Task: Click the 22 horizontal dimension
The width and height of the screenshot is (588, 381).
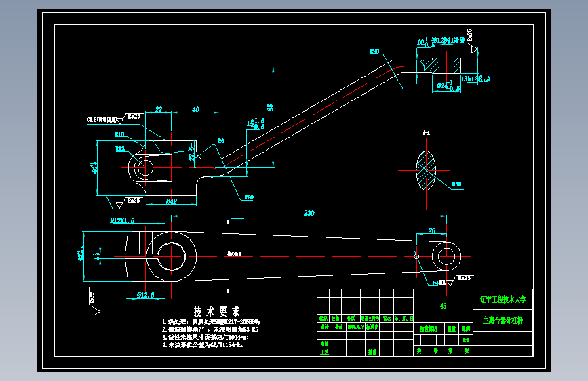Action: click(x=159, y=109)
